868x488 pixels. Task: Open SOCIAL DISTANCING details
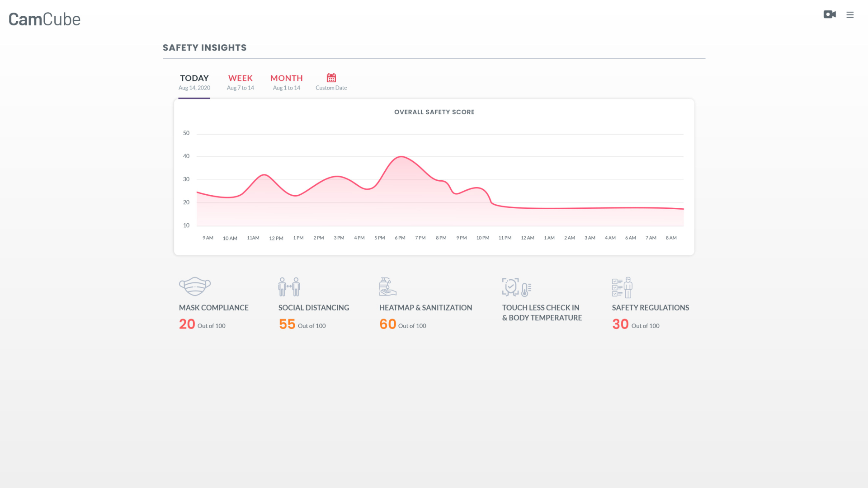[314, 308]
